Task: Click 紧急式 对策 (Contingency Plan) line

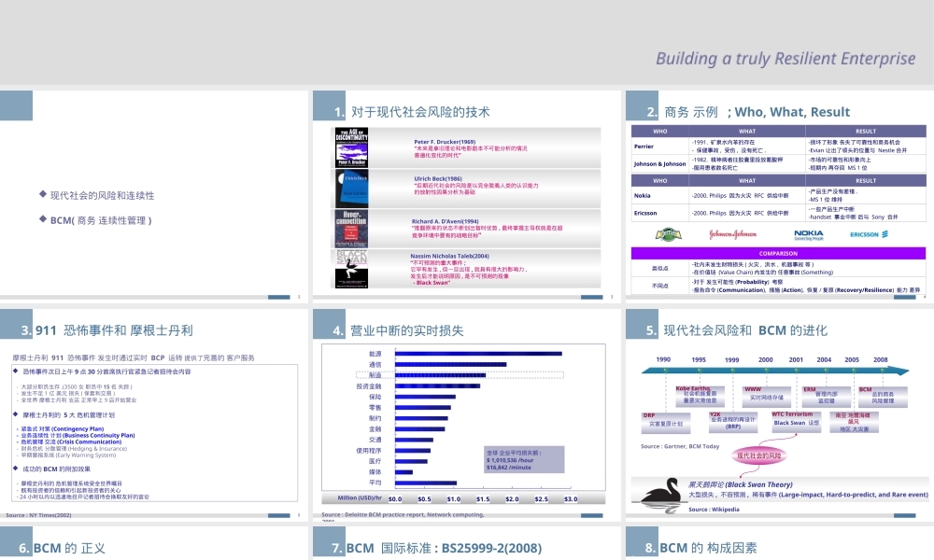Action: coord(62,428)
